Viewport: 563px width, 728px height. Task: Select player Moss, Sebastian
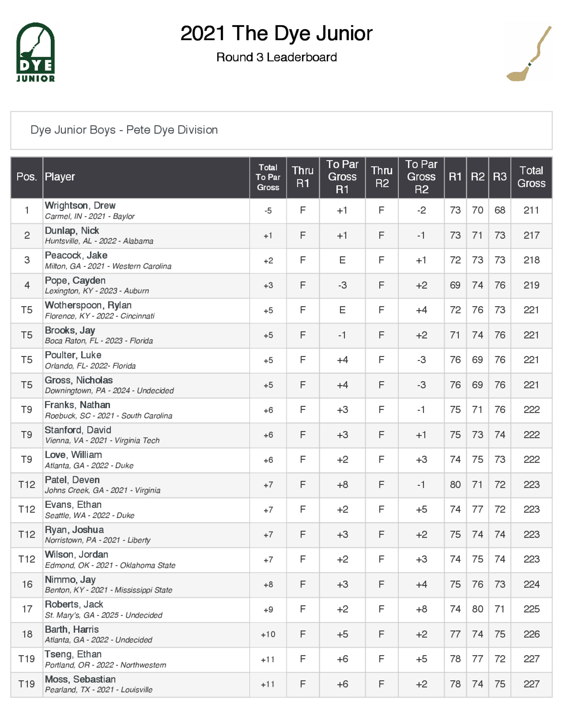81,679
